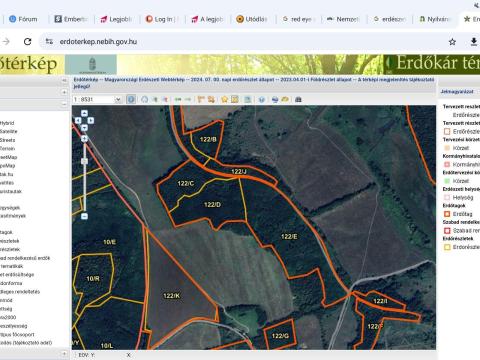Select the distance measure ruler tool

pos(201,99)
